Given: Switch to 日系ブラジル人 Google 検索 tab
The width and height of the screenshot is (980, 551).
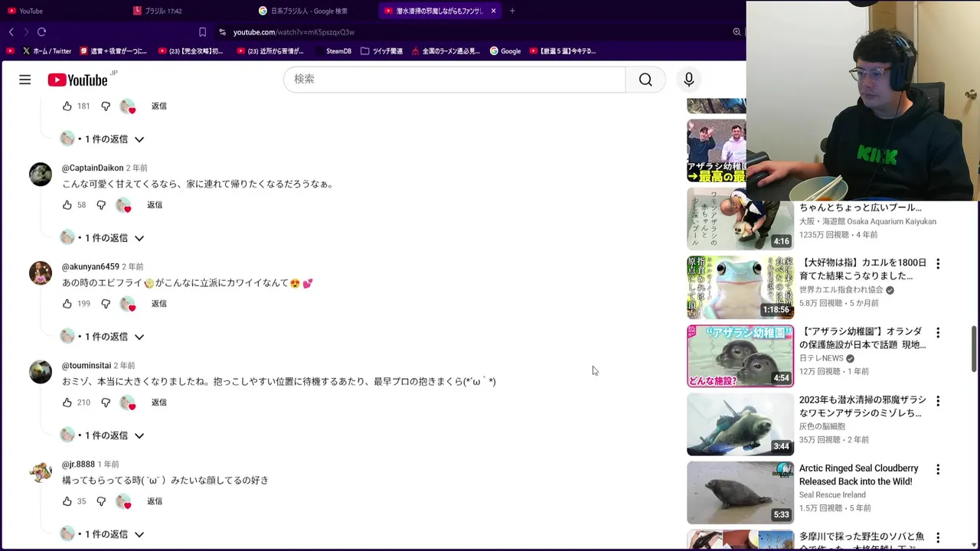Looking at the screenshot, I should tap(312, 11).
